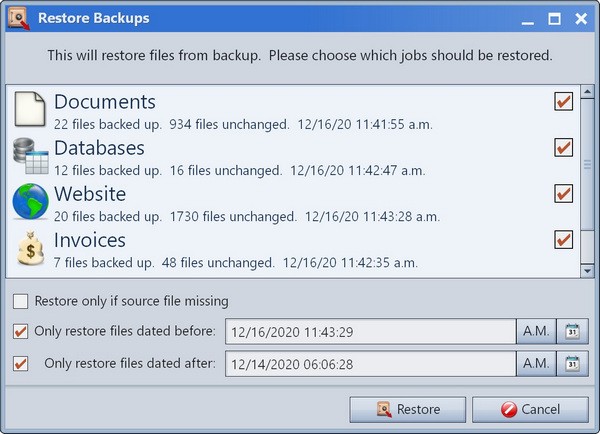Open calendar picker for dated after field
600x434 pixels.
coord(572,364)
